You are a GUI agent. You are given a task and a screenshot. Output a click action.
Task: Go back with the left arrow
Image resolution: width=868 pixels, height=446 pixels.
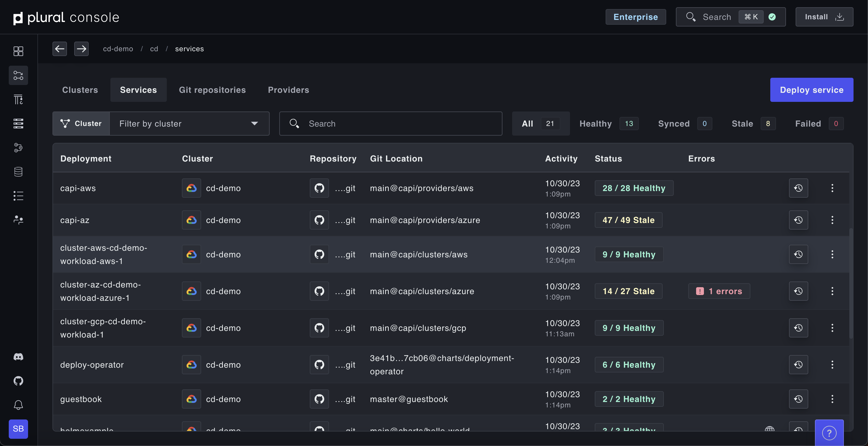point(60,49)
